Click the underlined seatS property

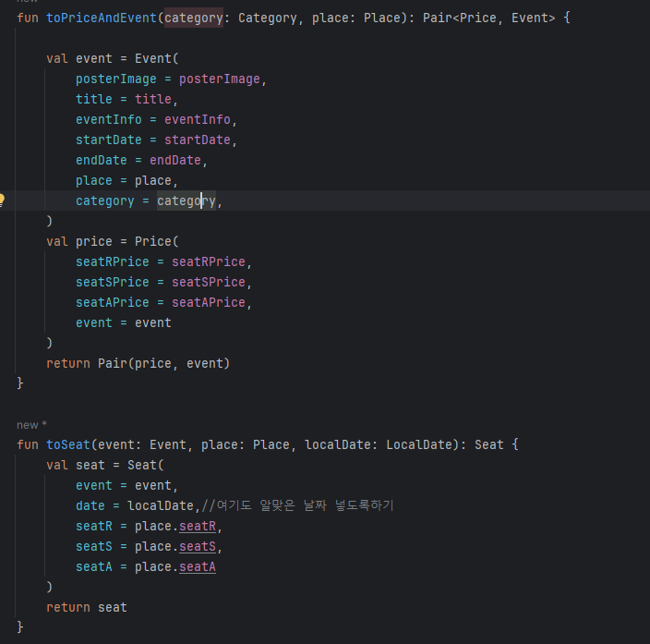198,546
